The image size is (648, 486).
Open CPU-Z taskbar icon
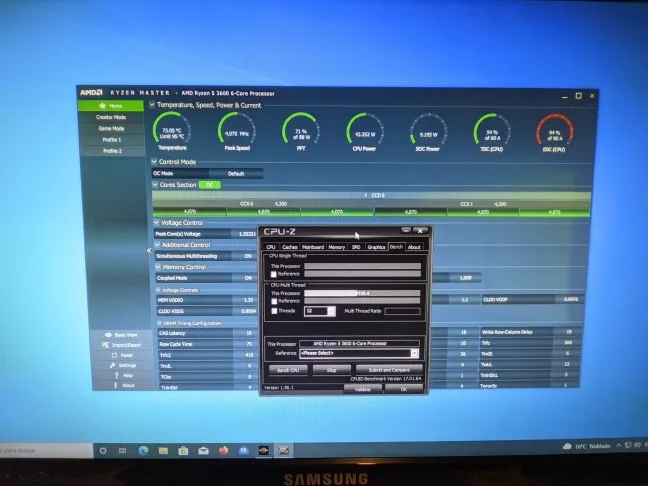tap(284, 450)
